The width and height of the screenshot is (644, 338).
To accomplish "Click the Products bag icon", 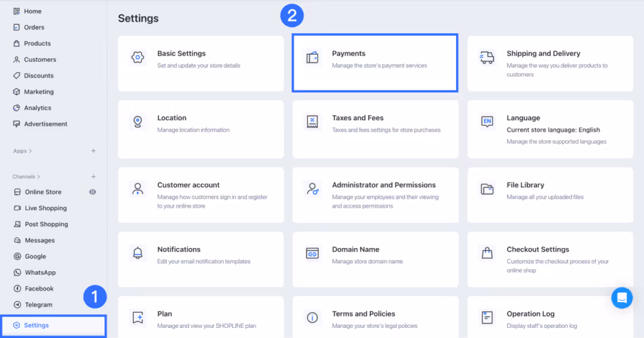I will point(16,43).
